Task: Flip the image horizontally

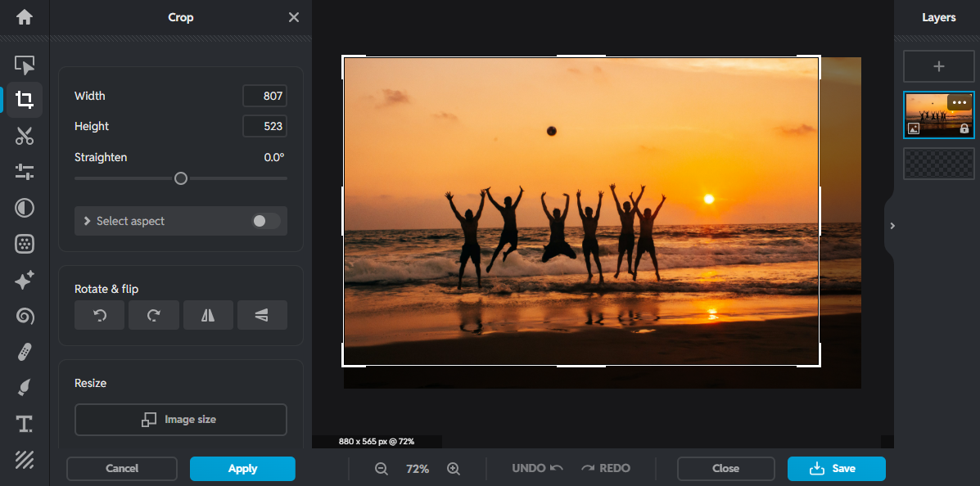Action: [x=208, y=315]
